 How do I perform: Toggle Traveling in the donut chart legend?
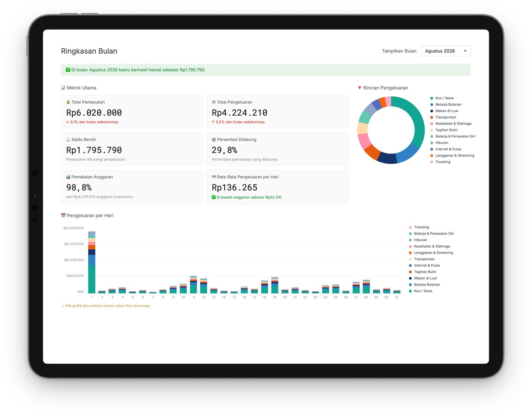click(x=440, y=162)
